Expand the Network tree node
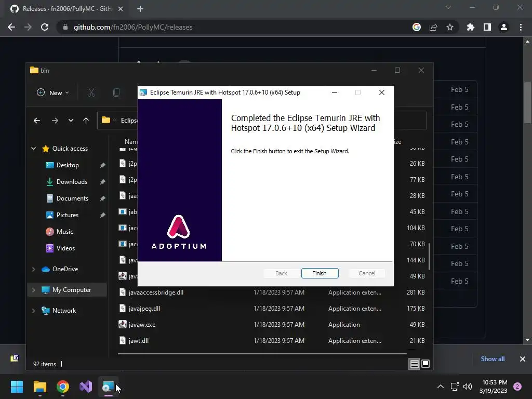Viewport: 532px width, 399px height. point(33,311)
